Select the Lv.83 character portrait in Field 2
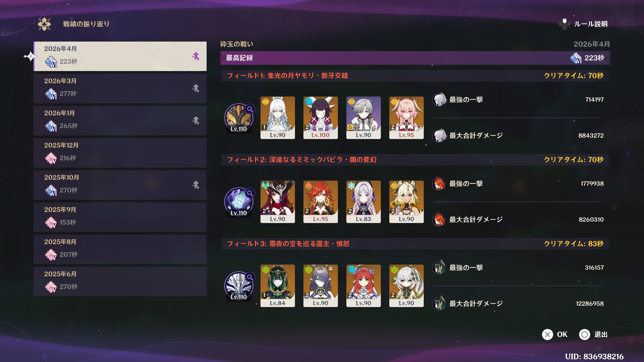 pos(363,202)
